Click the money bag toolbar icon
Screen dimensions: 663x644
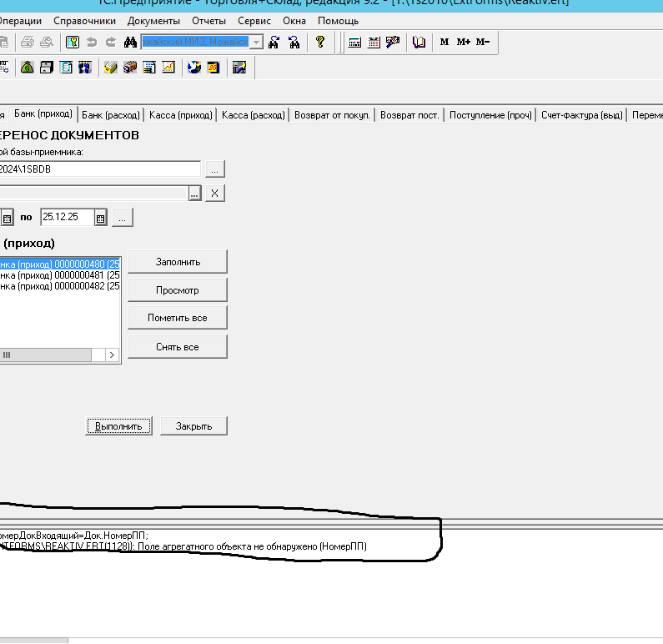27,68
